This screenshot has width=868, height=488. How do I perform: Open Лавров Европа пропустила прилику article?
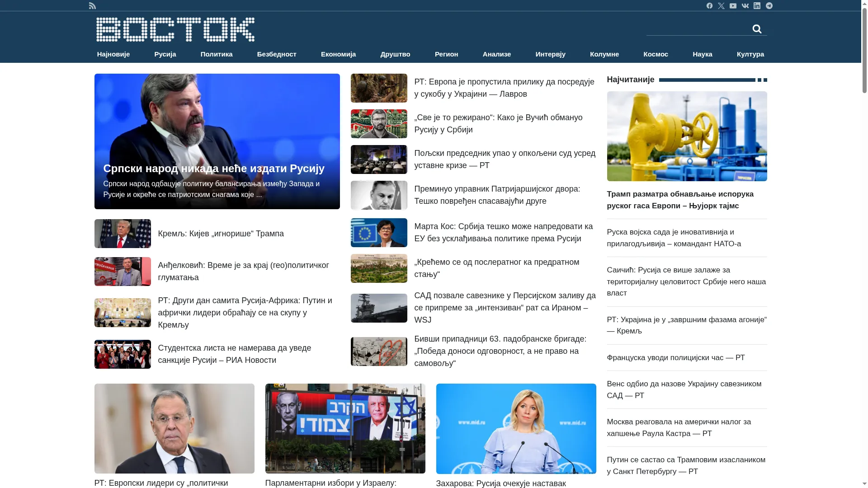504,88
